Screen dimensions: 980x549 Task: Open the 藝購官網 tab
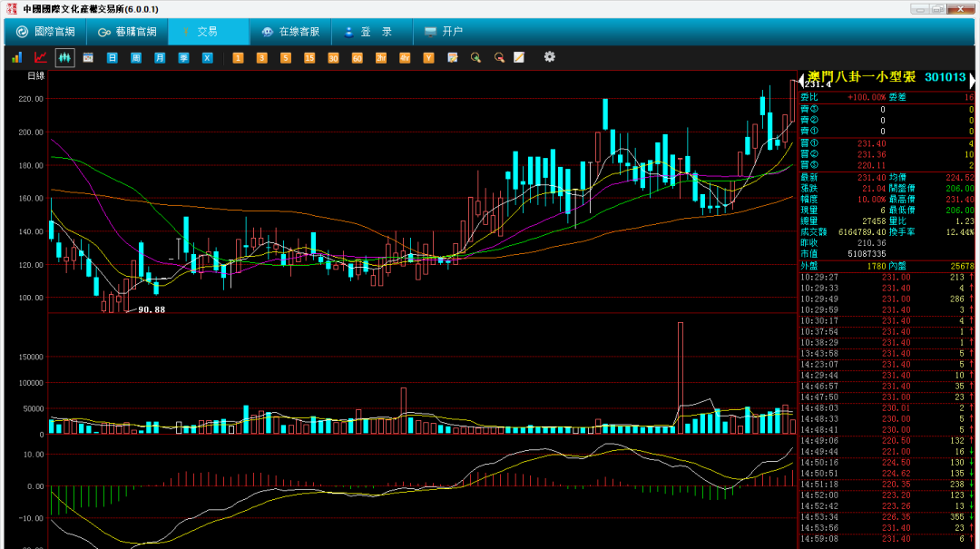tap(127, 32)
